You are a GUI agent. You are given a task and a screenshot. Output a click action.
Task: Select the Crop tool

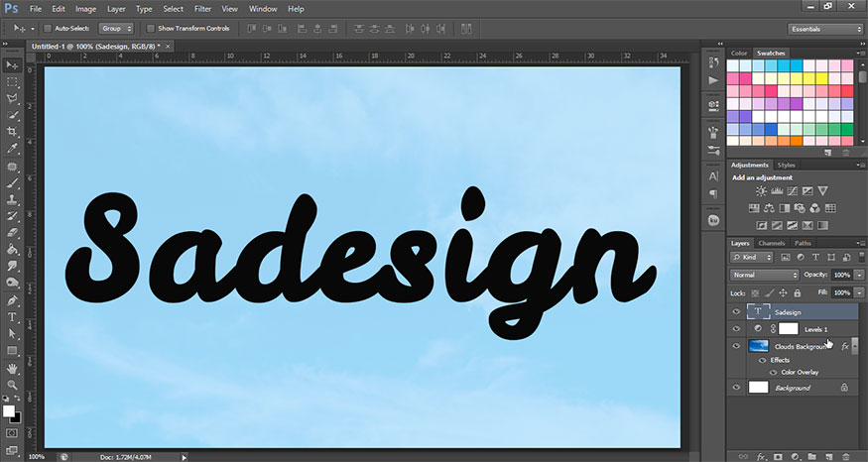point(13,132)
